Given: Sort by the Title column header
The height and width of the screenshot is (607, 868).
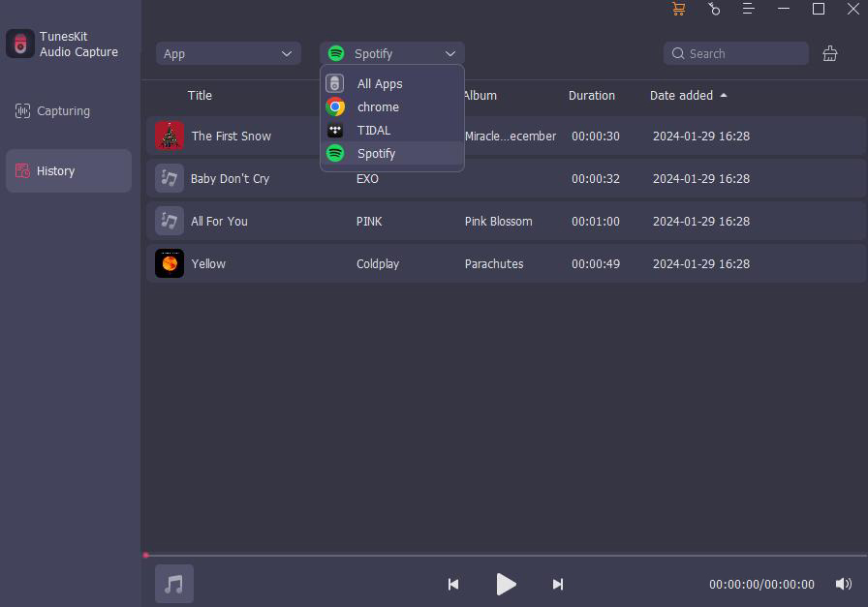Looking at the screenshot, I should click(x=200, y=95).
